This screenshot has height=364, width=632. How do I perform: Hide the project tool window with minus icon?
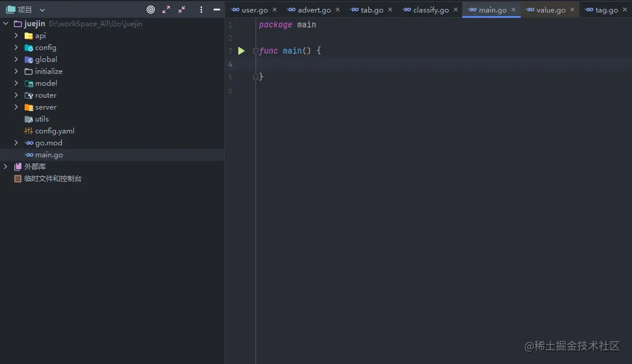point(216,10)
